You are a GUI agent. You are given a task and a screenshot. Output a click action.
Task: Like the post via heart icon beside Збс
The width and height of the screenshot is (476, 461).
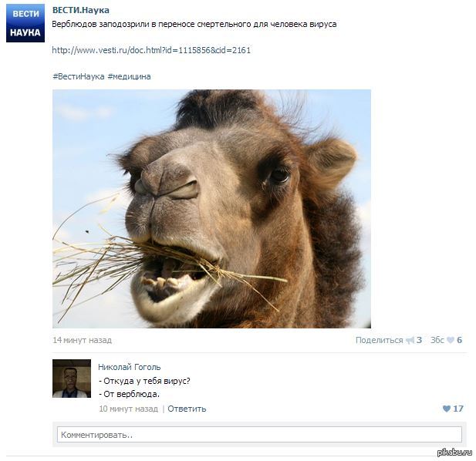tap(451, 340)
